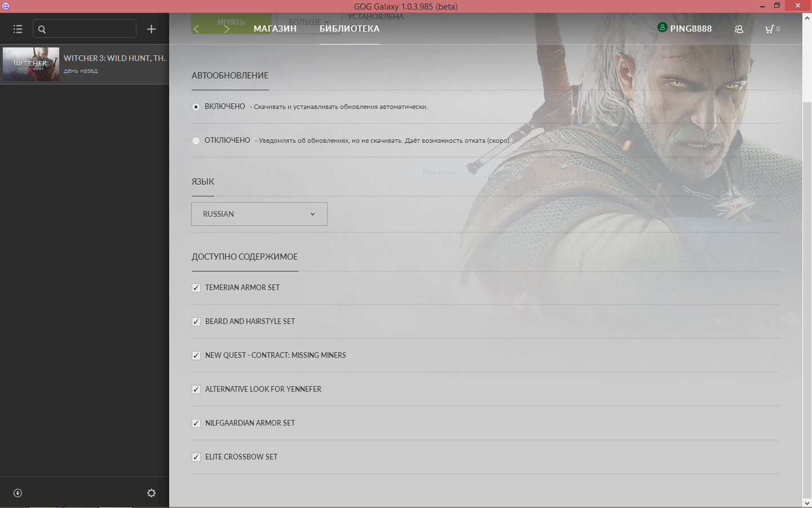Click the scrollbar up arrow
The height and width of the screenshot is (508, 812).
coord(807,17)
